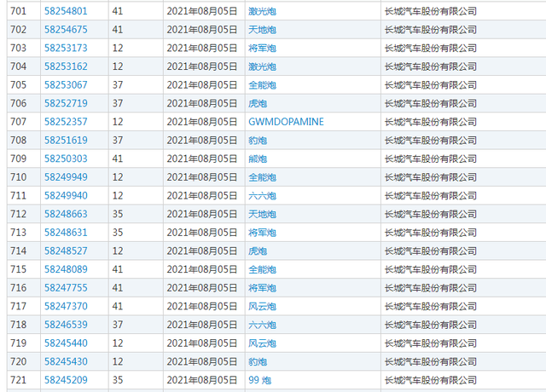Open application number 58254675 link
This screenshot has height=392, width=546.
(x=66, y=30)
